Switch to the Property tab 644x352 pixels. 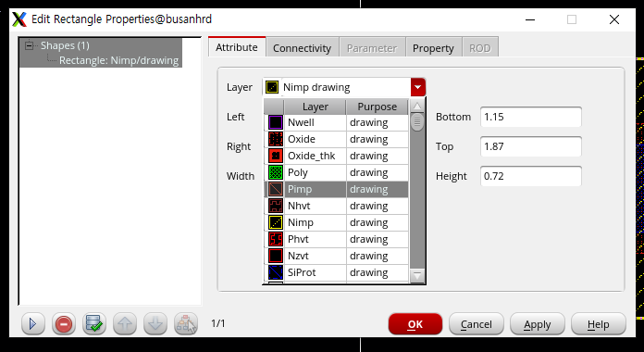tap(433, 48)
